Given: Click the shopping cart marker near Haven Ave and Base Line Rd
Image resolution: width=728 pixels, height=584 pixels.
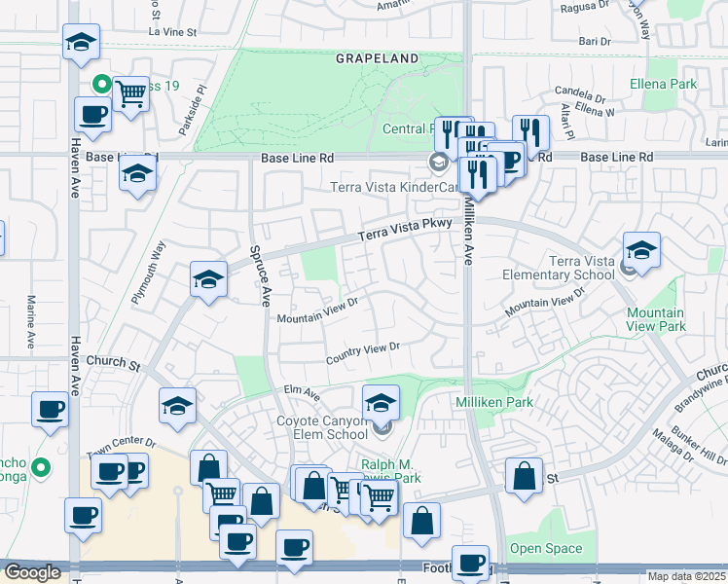Looking at the screenshot, I should [x=131, y=94].
